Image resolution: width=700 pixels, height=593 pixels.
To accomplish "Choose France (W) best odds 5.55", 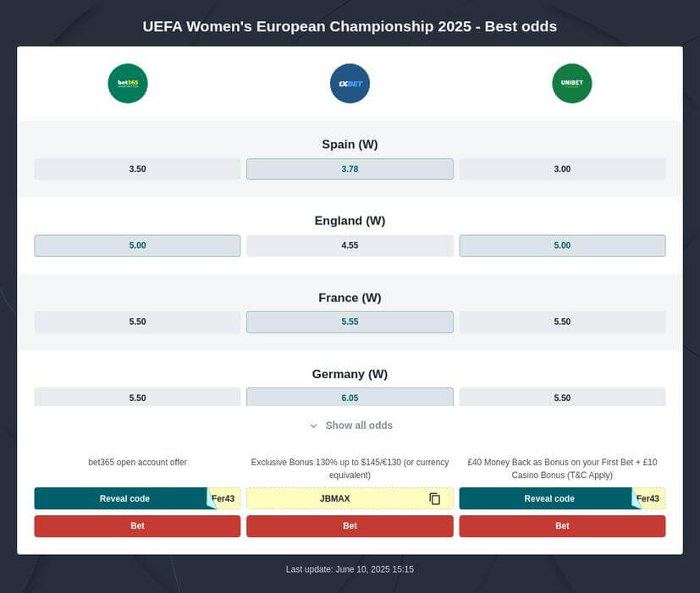I will coord(350,321).
